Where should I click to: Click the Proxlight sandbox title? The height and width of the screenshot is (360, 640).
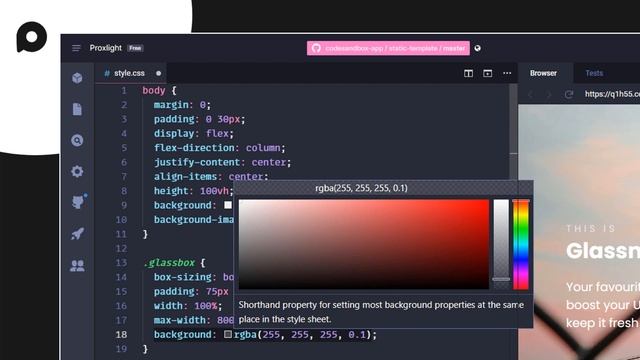(106, 48)
